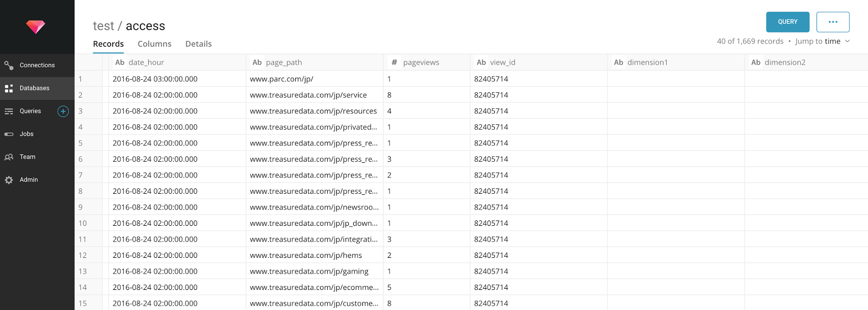This screenshot has width=868, height=310.
Task: Select the www.treasuredata.com/jp/resources cell
Action: click(x=315, y=111)
